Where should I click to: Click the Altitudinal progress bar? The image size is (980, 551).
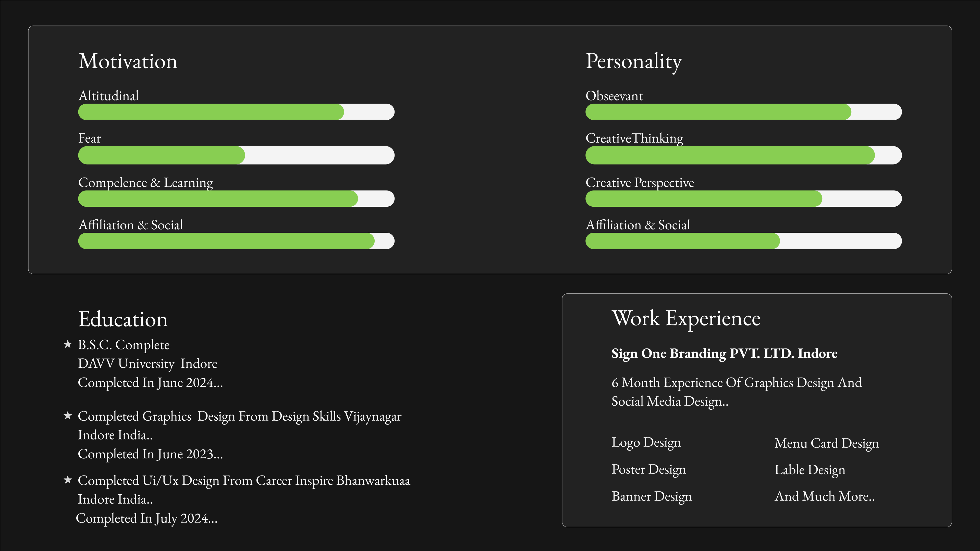pyautogui.click(x=236, y=112)
